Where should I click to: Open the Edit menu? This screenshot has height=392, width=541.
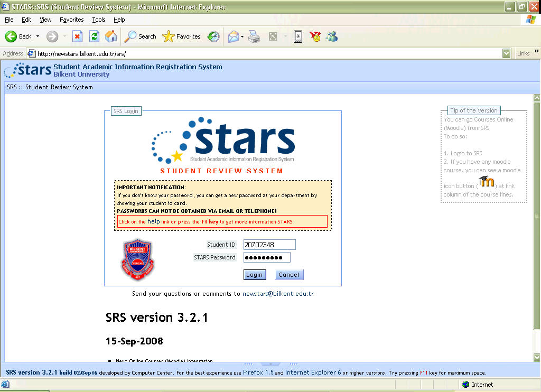point(26,20)
